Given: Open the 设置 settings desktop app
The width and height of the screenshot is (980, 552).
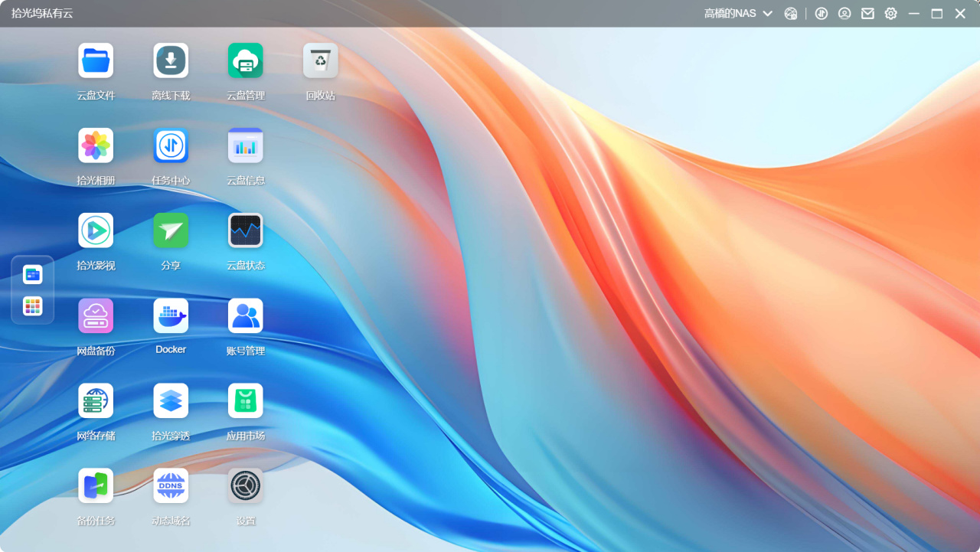Looking at the screenshot, I should [x=245, y=485].
